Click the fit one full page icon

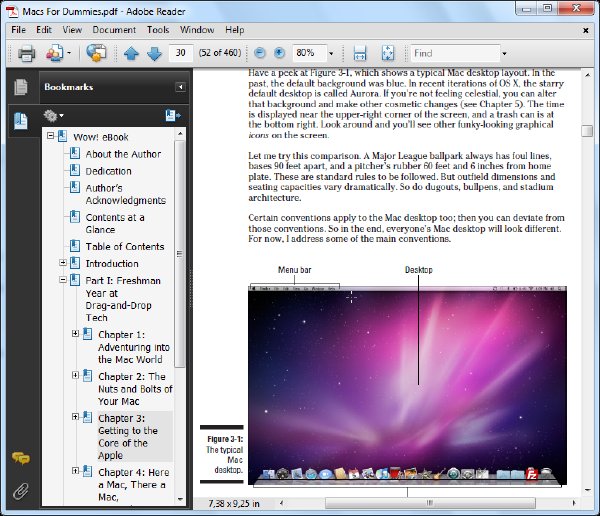coord(388,53)
